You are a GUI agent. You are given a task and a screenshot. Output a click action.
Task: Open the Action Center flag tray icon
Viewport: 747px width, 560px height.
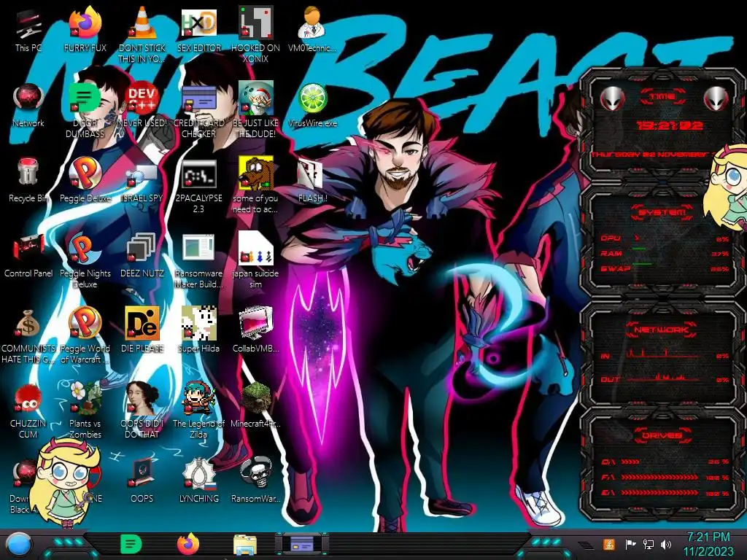(x=630, y=544)
